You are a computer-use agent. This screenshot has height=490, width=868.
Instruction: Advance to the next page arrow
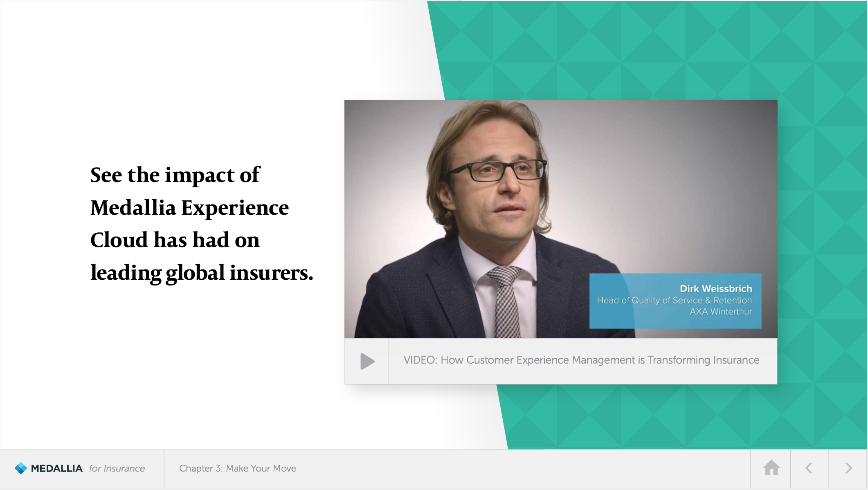pos(848,468)
